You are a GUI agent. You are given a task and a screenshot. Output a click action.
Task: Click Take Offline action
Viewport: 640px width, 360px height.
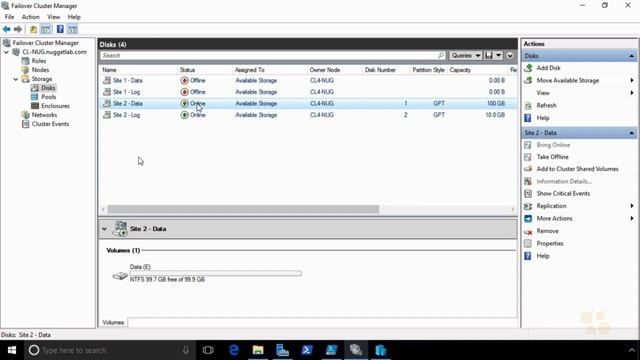click(x=553, y=157)
